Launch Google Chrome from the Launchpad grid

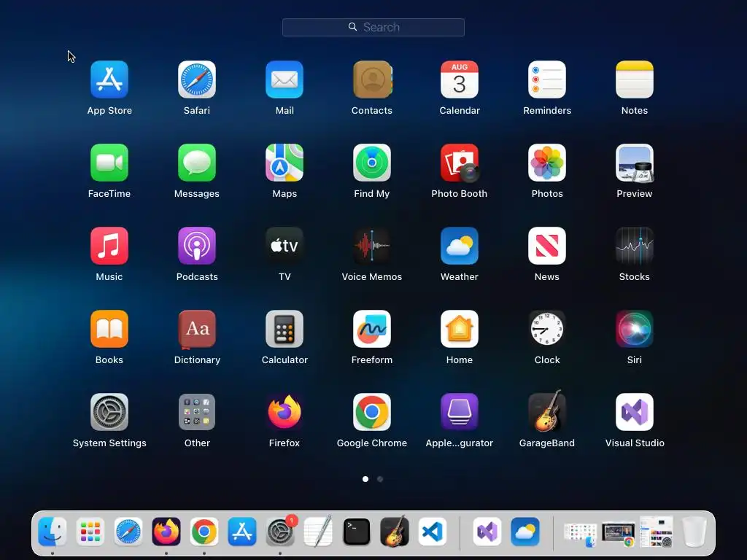(372, 412)
